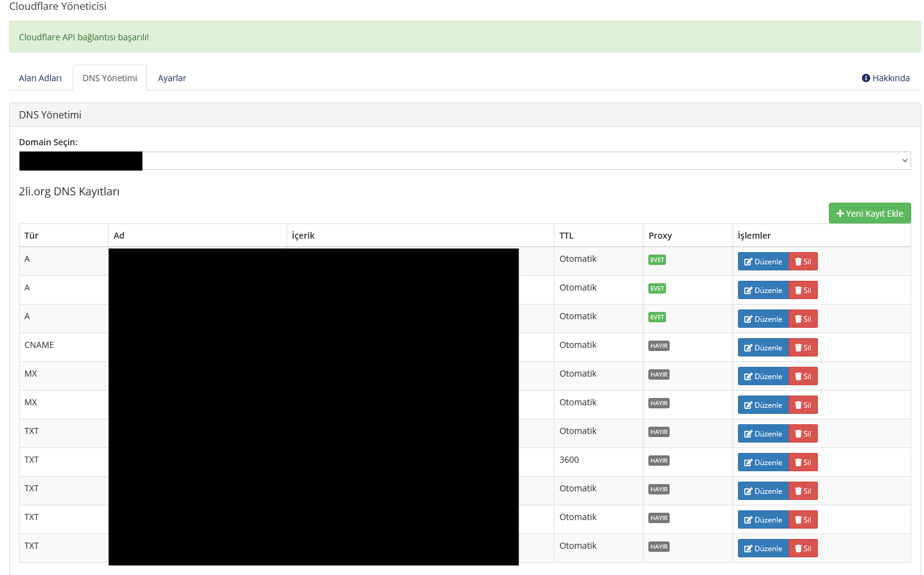Viewport: 924px width, 575px height.
Task: Open the Ayarlar tab
Action: tap(172, 78)
